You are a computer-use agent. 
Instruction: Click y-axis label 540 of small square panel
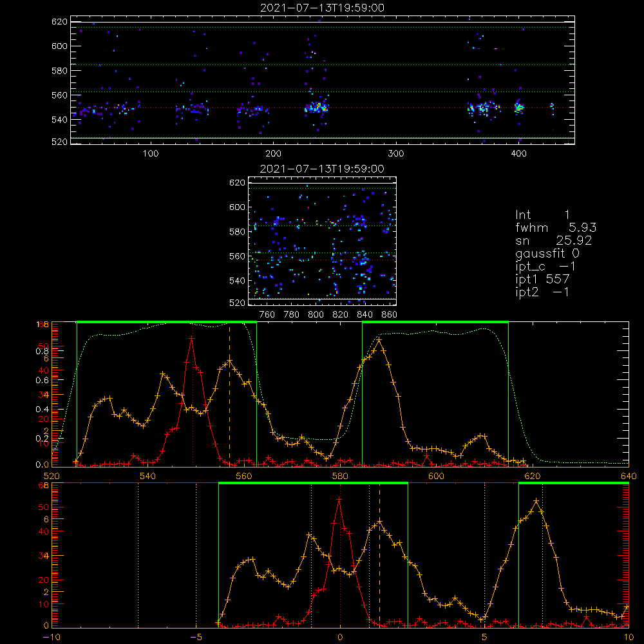coord(237,281)
